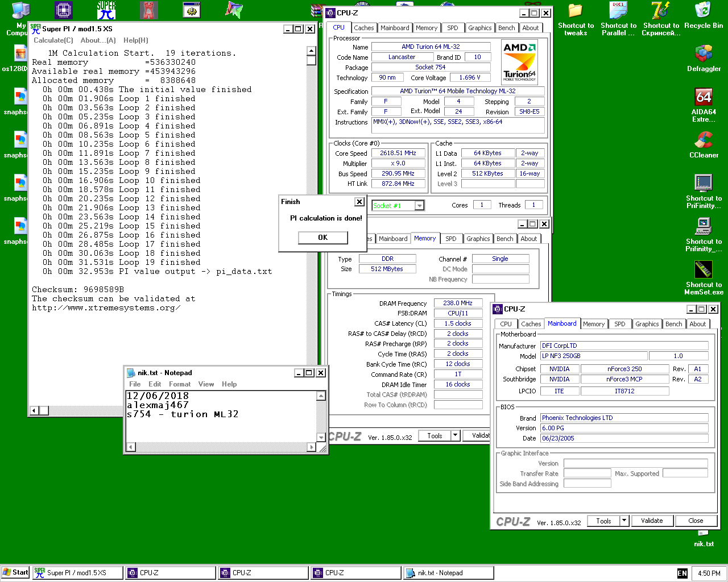Click Tools button in Memory CPU-Z window

[x=435, y=435]
